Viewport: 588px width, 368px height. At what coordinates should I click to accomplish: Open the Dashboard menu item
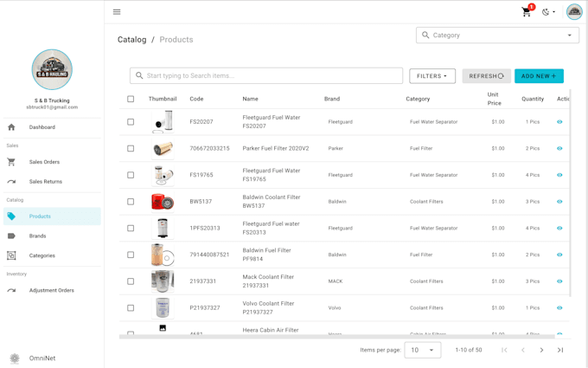(x=52, y=127)
